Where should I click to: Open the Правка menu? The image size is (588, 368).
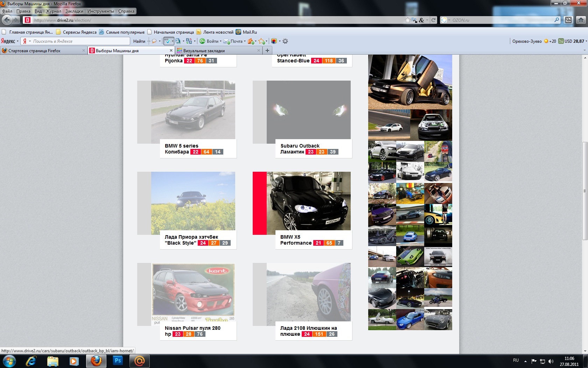(23, 11)
